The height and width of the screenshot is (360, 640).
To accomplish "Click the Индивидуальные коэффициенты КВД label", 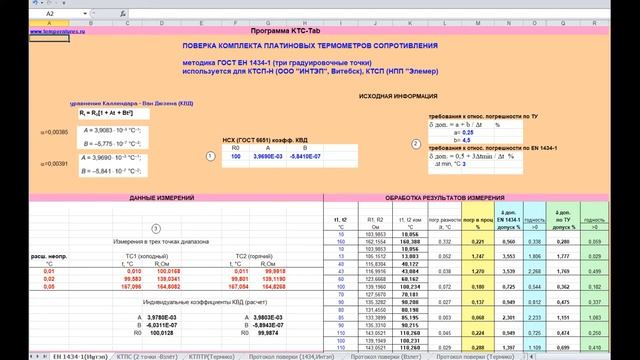I will (204, 302).
